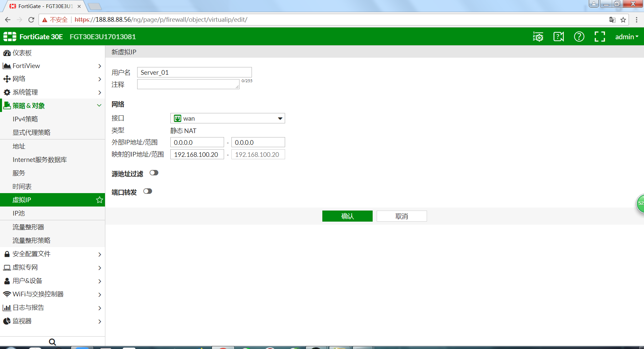
Task: Click the 取消 button
Action: (401, 216)
